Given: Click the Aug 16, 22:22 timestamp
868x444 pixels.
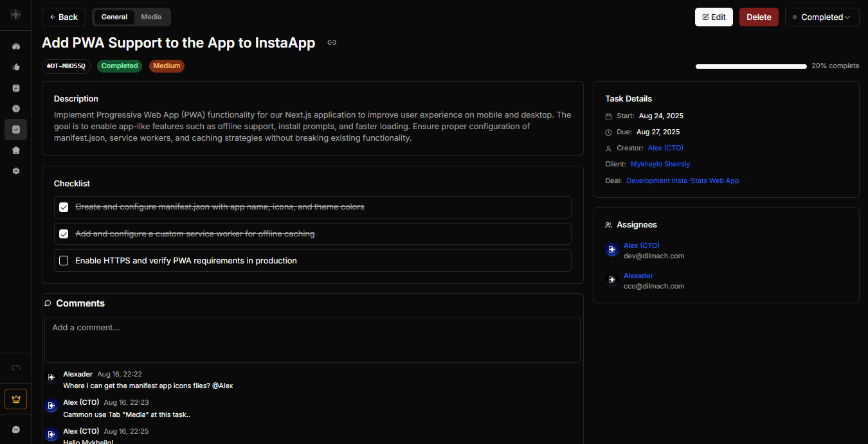Looking at the screenshot, I should 120,374.
